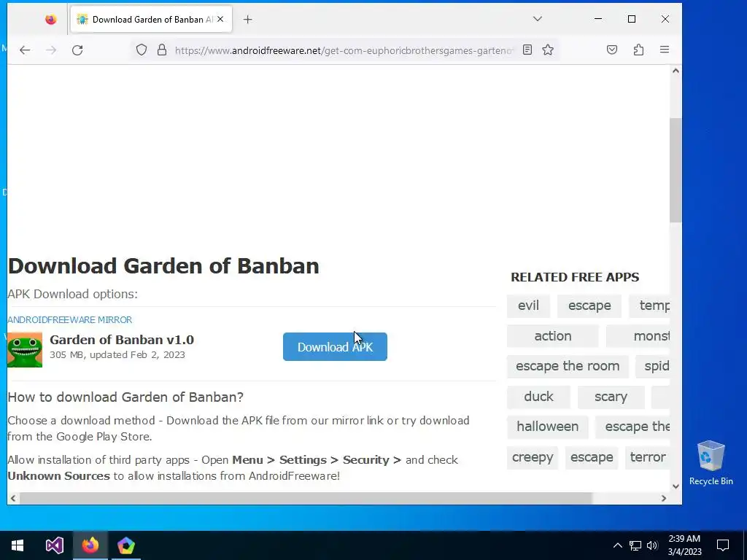Open the notification center icon

723,545
